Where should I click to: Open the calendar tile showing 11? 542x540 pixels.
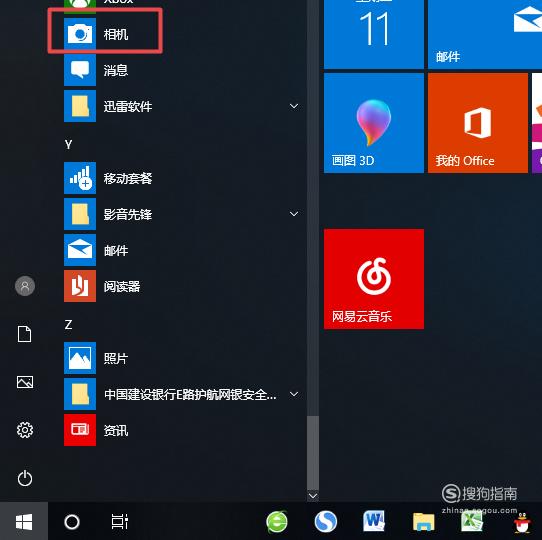[x=374, y=34]
